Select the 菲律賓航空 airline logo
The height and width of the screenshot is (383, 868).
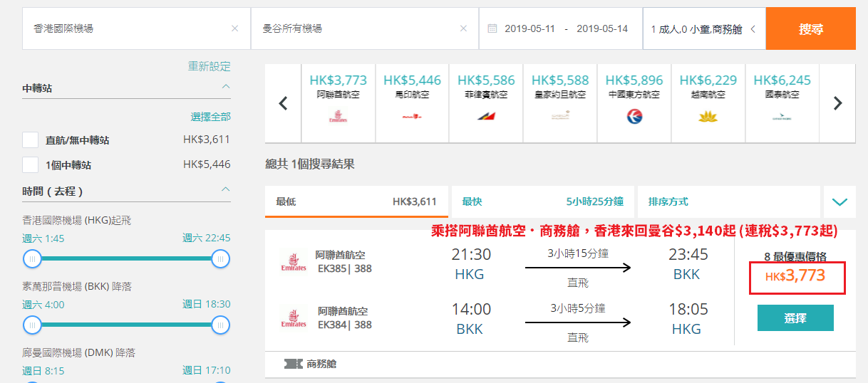point(487,117)
